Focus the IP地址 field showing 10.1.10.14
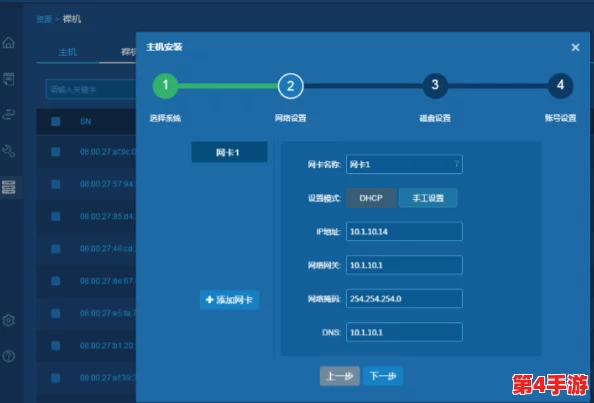 click(404, 231)
